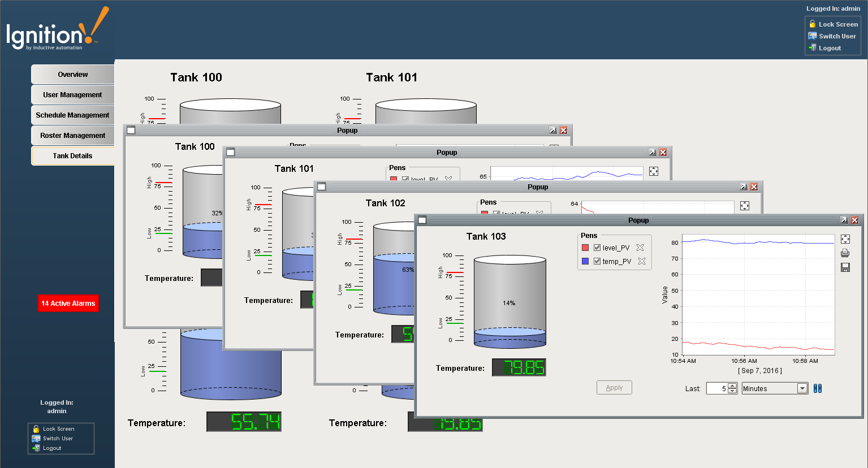Click the zoom-to-fit icon on Tank 101 chart
The width and height of the screenshot is (868, 468).
pos(654,171)
